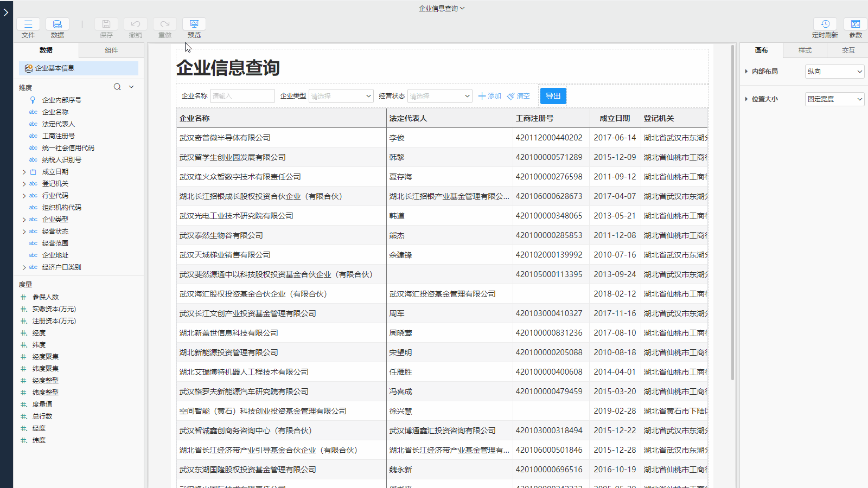Image resolution: width=868 pixels, height=488 pixels.
Task: Switch to the 样式 tab
Action: tap(805, 50)
